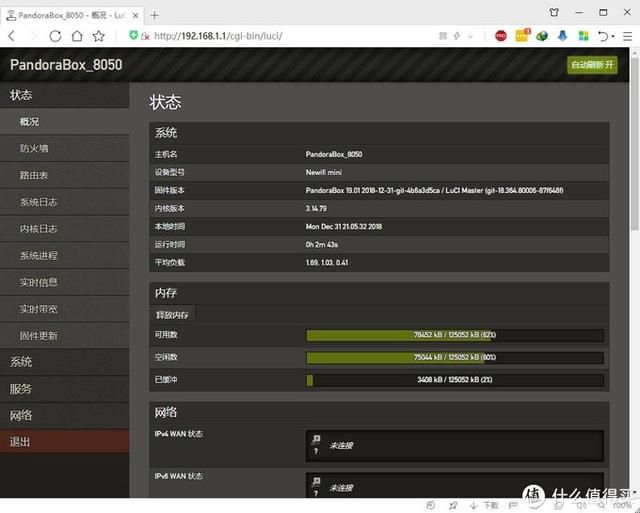Toggle the auto refresh on button
This screenshot has width=640, height=513.
[x=592, y=65]
